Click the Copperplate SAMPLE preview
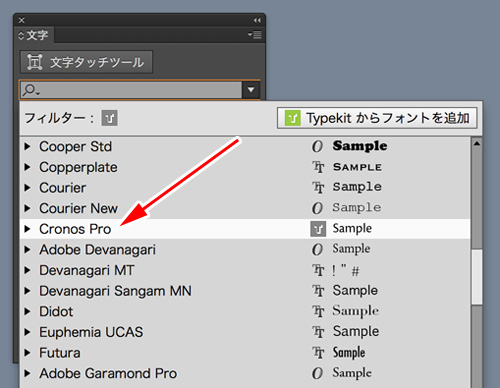500x388 pixels. coord(357,167)
